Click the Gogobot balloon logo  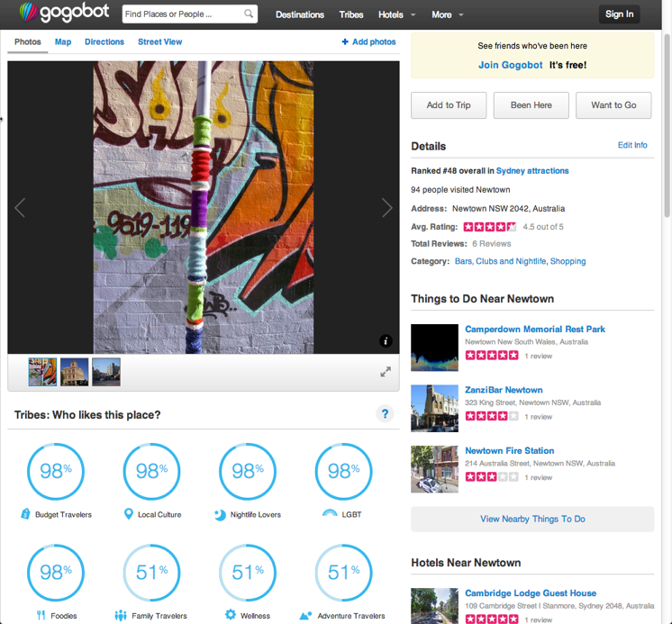point(31,14)
